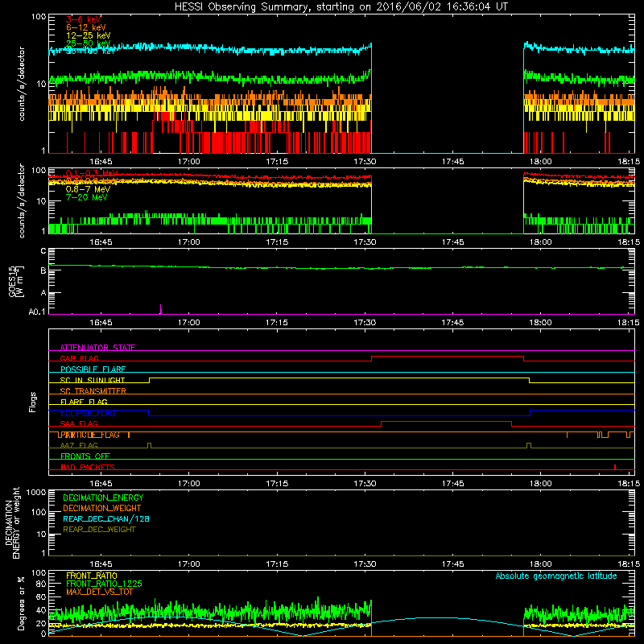
Task: Click the 1000 tick label on decimation axis
Action: (x=36, y=493)
